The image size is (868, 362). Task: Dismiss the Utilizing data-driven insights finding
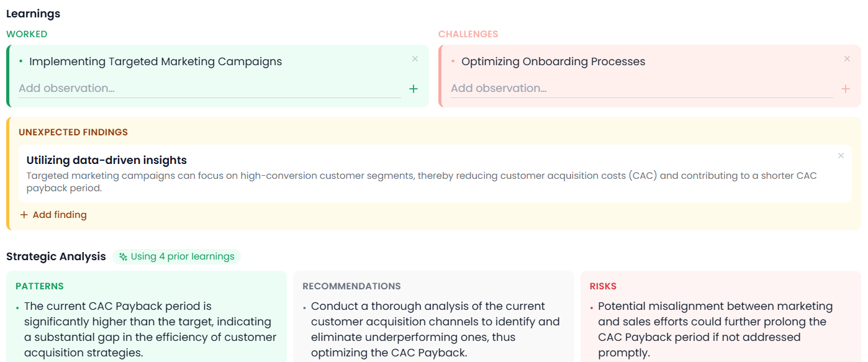tap(841, 156)
